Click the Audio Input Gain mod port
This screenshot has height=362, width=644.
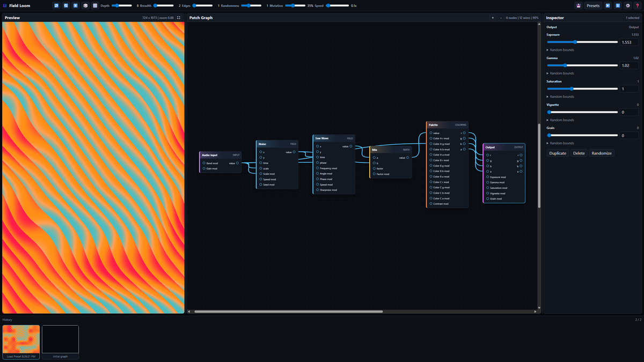(204, 168)
